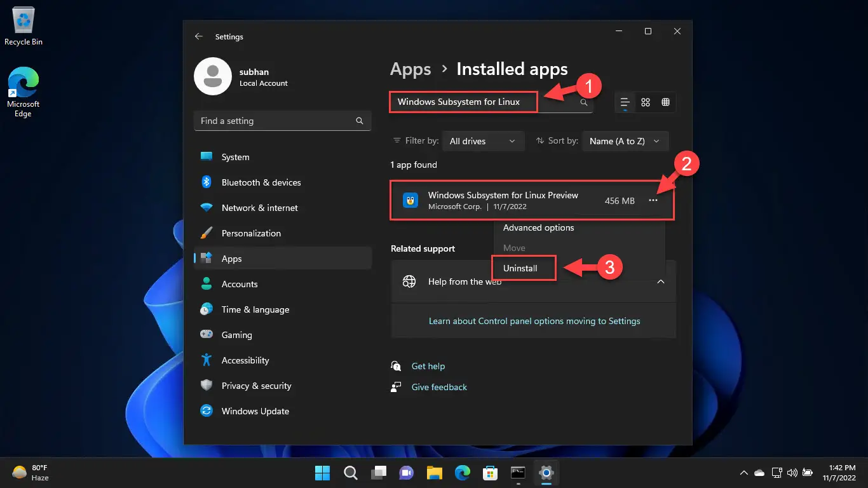Show hidden system tray icons
Viewport: 868px width, 488px height.
(743, 473)
